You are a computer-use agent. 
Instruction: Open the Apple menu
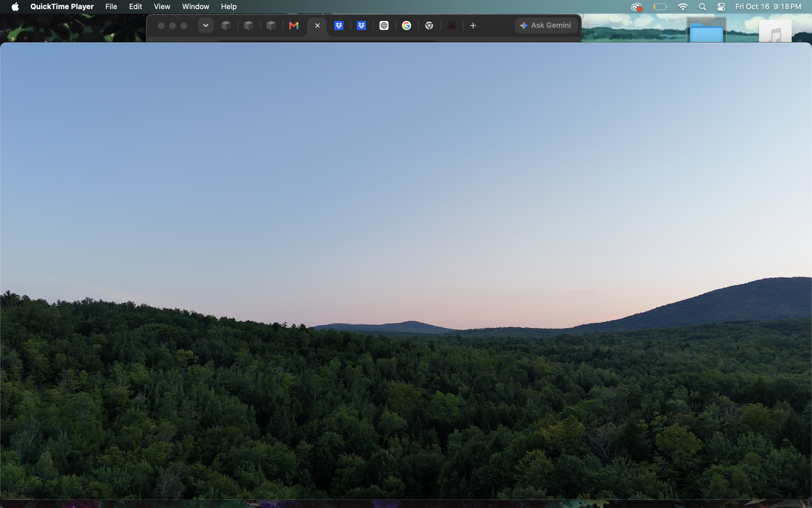pyautogui.click(x=15, y=7)
